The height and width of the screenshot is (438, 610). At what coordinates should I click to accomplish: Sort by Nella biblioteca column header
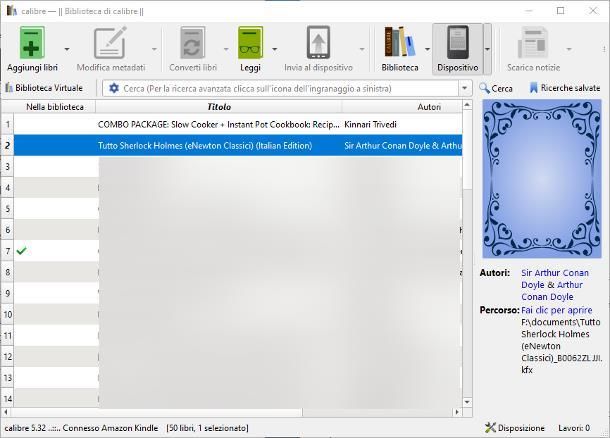click(55, 107)
